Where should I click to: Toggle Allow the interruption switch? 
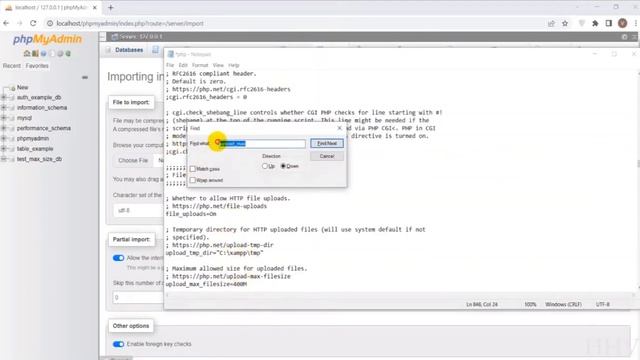(x=118, y=258)
